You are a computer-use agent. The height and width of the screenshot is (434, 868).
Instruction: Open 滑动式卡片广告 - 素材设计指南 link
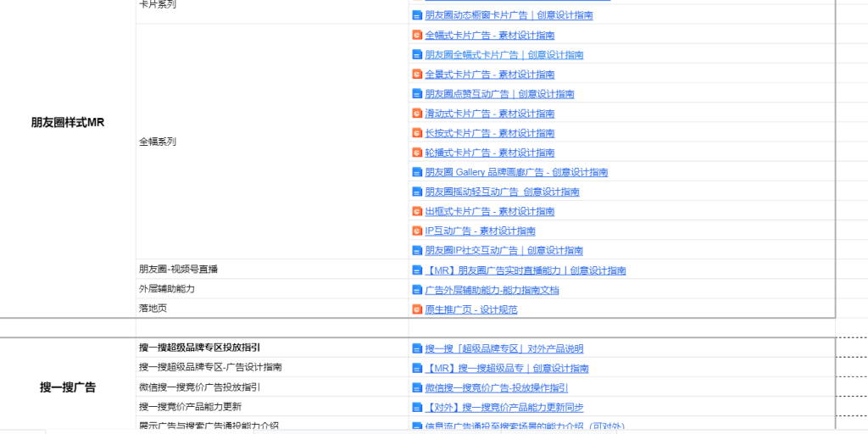489,113
